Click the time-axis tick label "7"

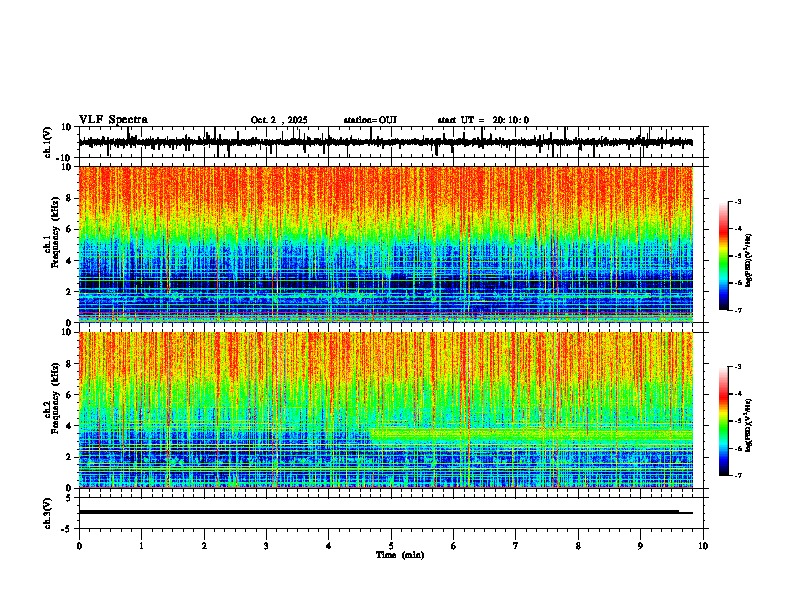(x=516, y=546)
